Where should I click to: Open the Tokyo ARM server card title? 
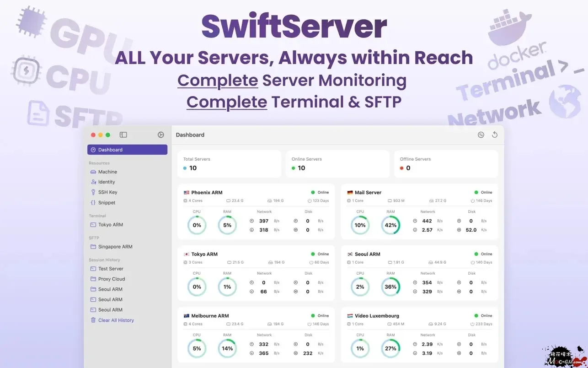point(204,254)
